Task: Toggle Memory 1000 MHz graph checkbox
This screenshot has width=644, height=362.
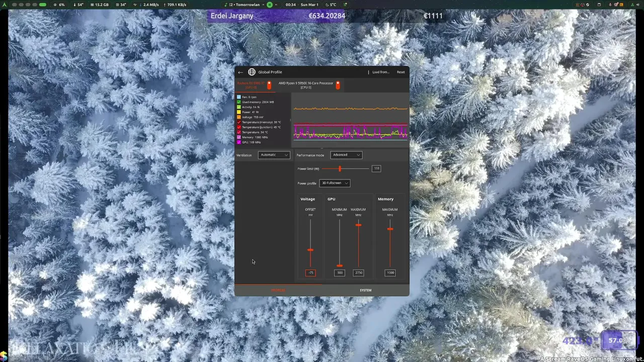Action: coord(239,137)
